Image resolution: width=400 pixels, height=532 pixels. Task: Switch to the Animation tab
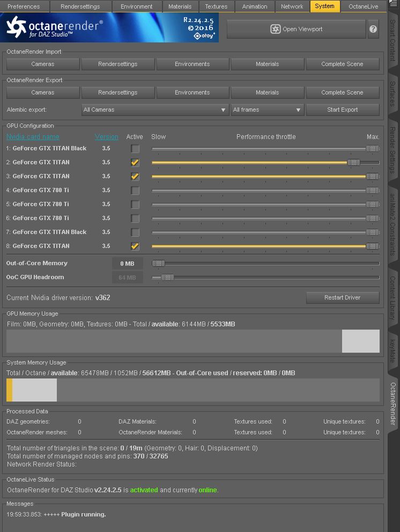point(255,6)
